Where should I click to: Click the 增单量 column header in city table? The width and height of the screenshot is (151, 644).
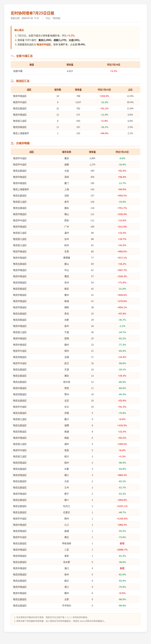[92, 152]
